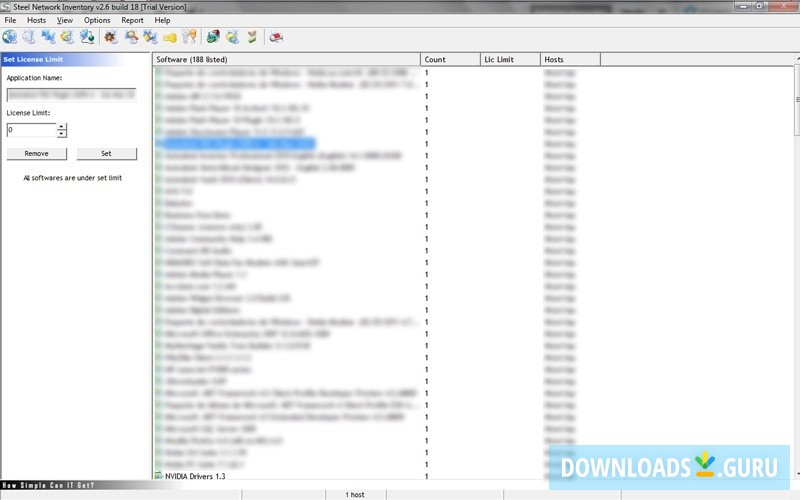
Task: Open the View menu
Action: [x=65, y=20]
